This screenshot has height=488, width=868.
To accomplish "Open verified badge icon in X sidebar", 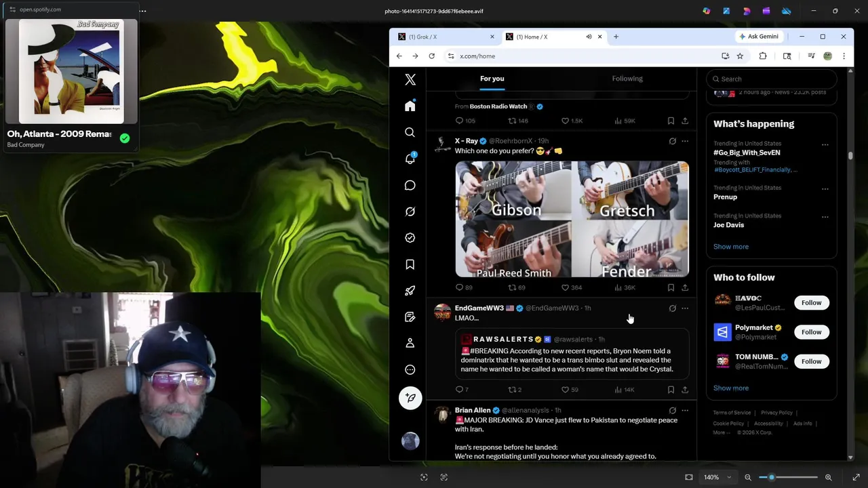I will [x=410, y=238].
